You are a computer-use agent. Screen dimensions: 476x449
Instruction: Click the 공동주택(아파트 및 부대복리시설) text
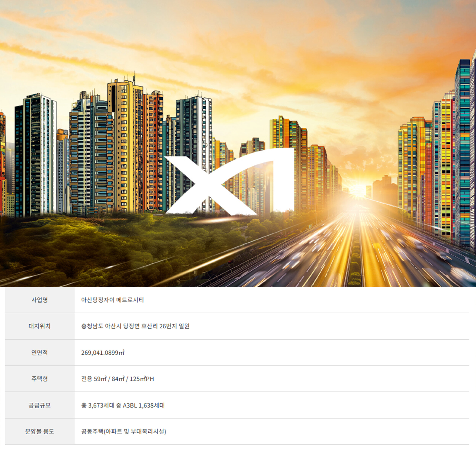(123, 431)
